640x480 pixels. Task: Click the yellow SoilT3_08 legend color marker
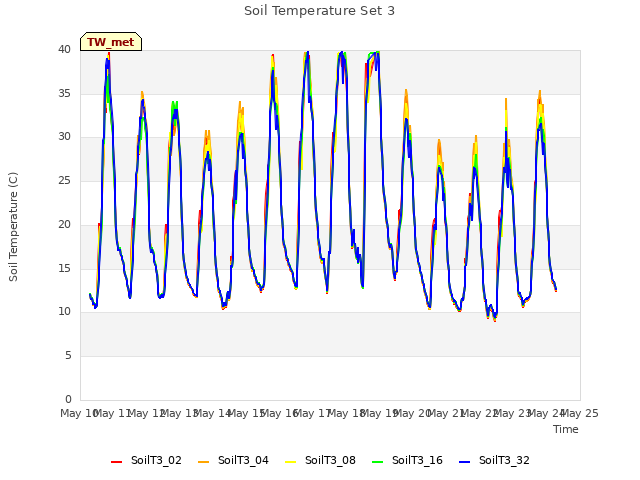tap(290, 462)
